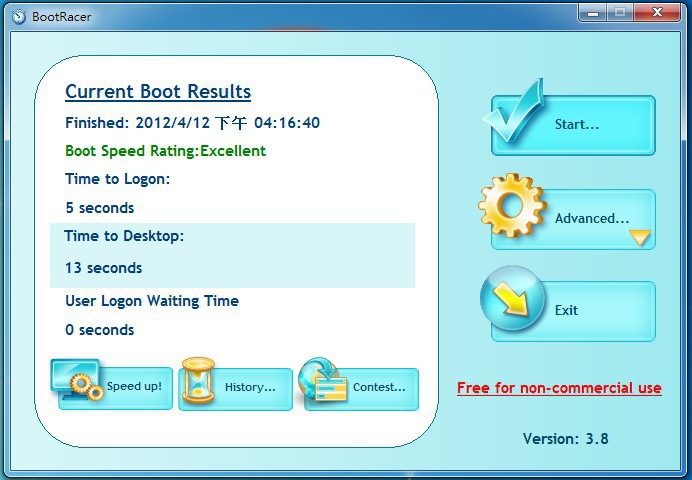Click the Version: 3.8 text
This screenshot has height=480, width=692.
[x=566, y=439]
